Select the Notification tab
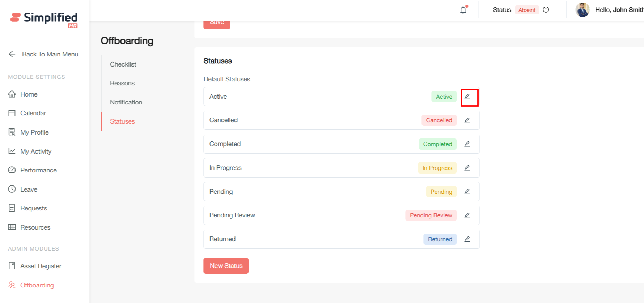The width and height of the screenshot is (644, 303). (126, 102)
